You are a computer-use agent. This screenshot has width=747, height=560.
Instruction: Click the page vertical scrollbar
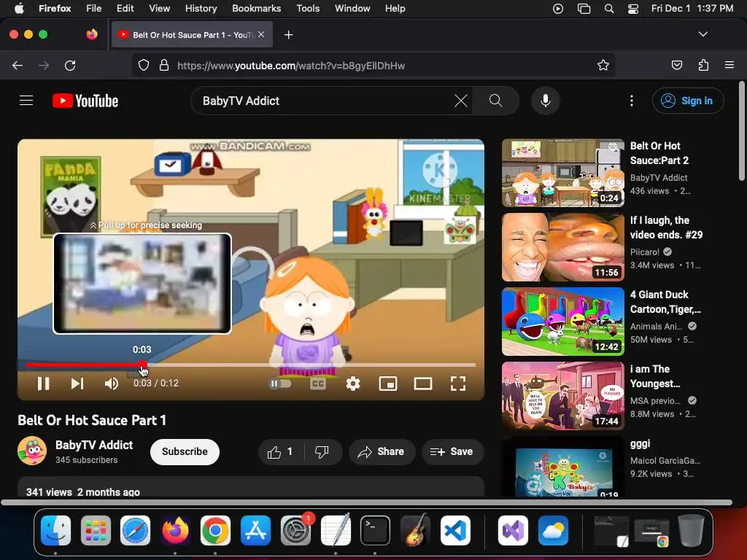coord(741,131)
